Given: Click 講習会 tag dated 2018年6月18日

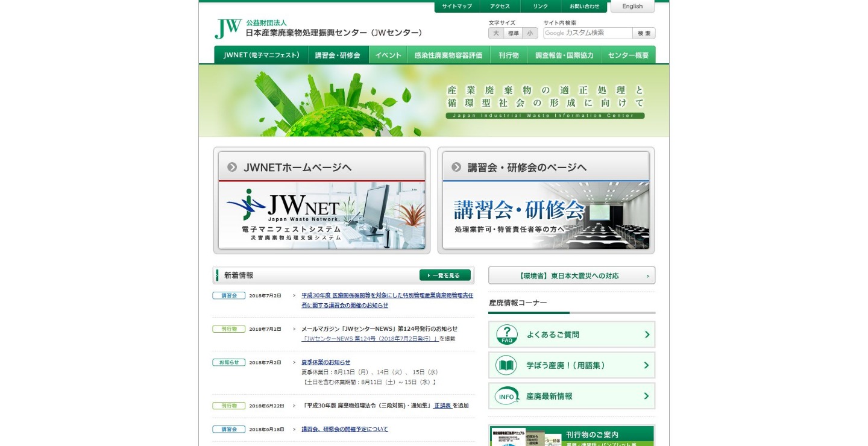Looking at the screenshot, I should 229,429.
